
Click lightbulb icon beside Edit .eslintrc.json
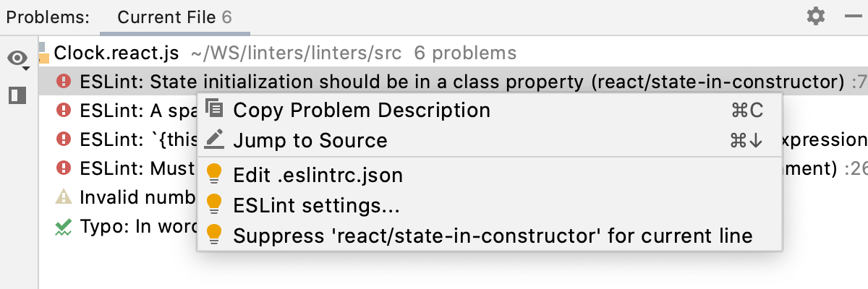(214, 176)
